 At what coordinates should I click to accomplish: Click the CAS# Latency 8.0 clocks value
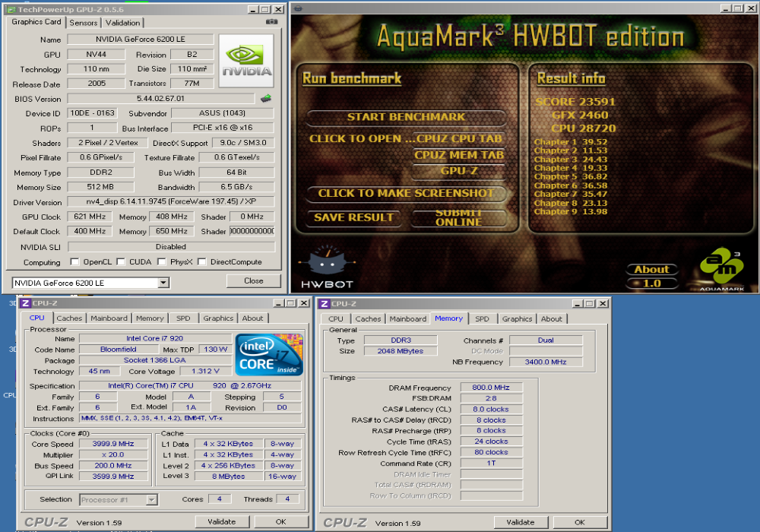(492, 410)
